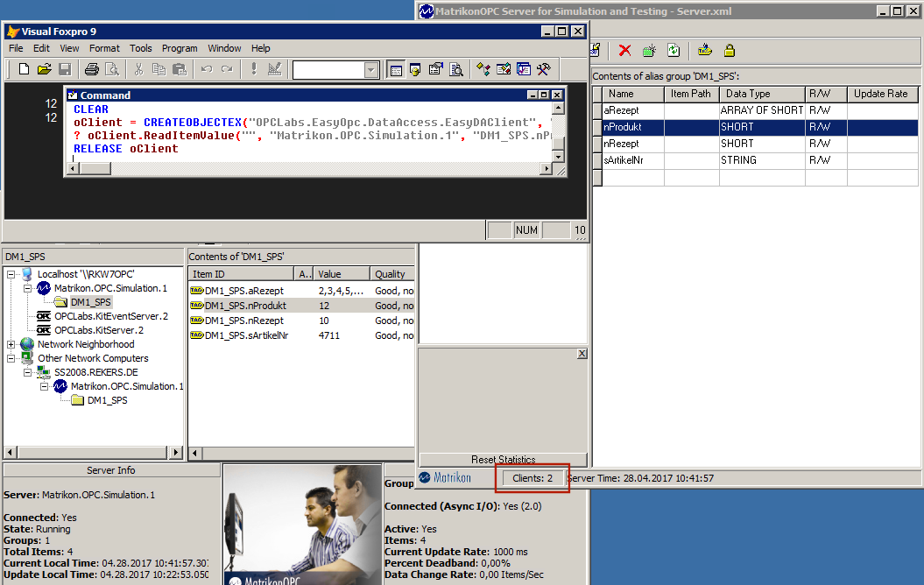Open the Help menu

coord(260,48)
